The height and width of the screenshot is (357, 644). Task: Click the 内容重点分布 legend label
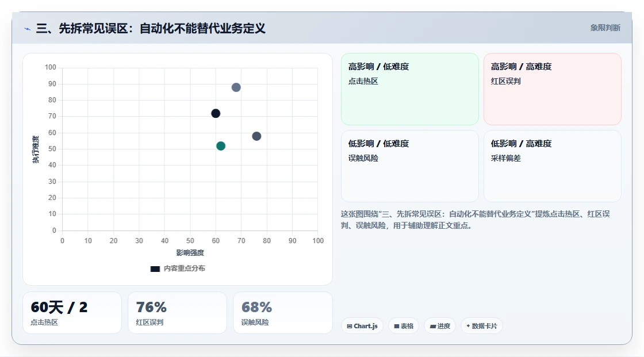click(x=184, y=268)
